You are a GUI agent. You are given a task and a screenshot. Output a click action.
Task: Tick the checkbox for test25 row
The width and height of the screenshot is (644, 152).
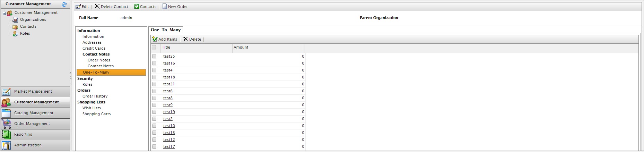[x=154, y=56]
